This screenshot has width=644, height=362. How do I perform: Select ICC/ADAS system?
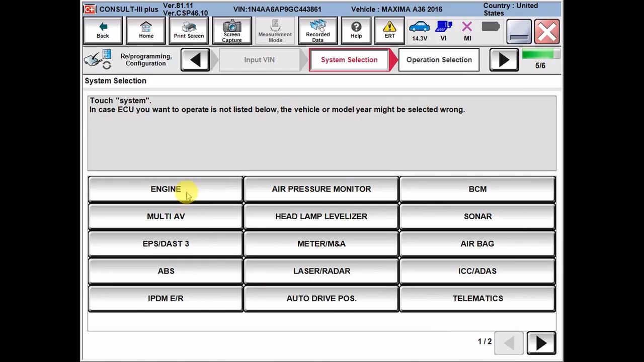[477, 271]
